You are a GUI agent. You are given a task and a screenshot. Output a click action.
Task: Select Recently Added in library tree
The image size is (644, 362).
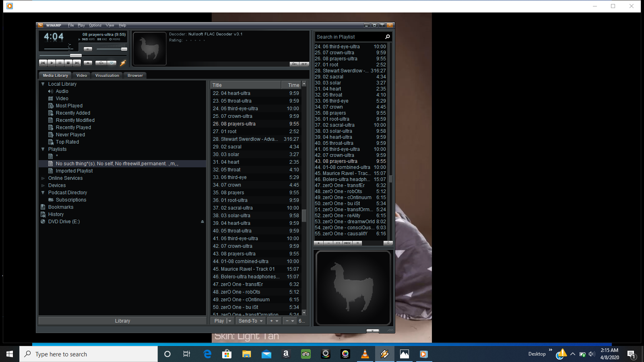73,113
